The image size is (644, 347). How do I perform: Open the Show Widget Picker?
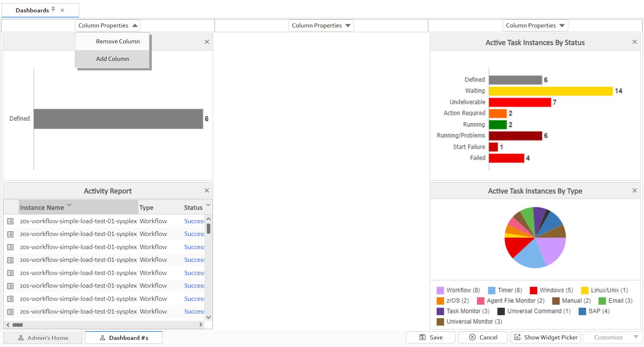pyautogui.click(x=546, y=337)
